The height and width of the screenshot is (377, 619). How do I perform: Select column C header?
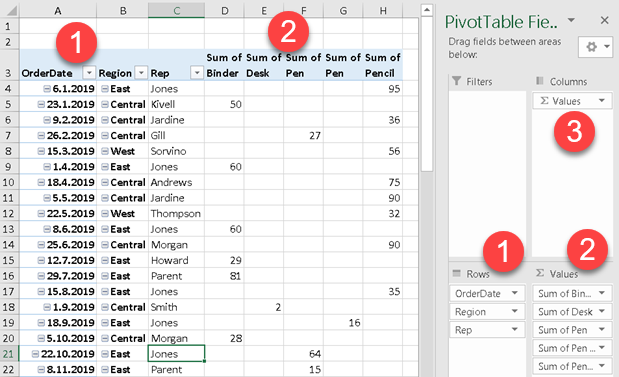176,11
